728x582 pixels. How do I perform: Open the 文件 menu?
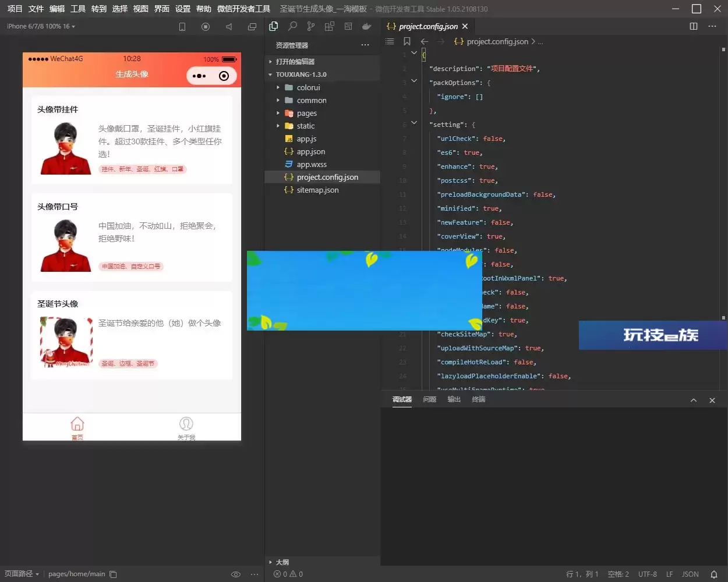pos(36,9)
